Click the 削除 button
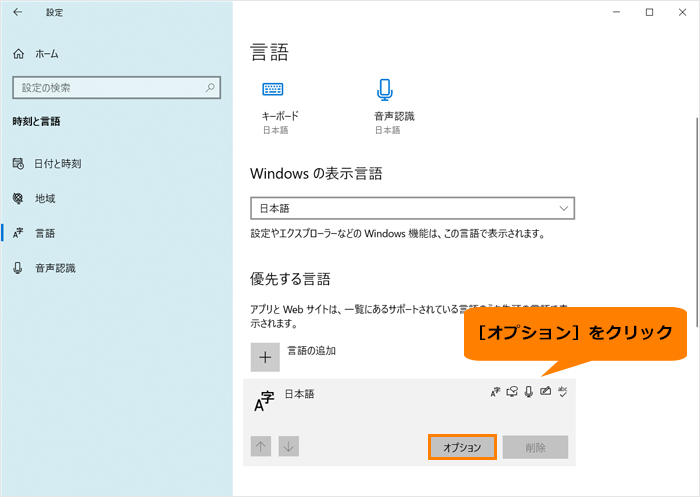Image resolution: width=700 pixels, height=497 pixels. pos(535,447)
